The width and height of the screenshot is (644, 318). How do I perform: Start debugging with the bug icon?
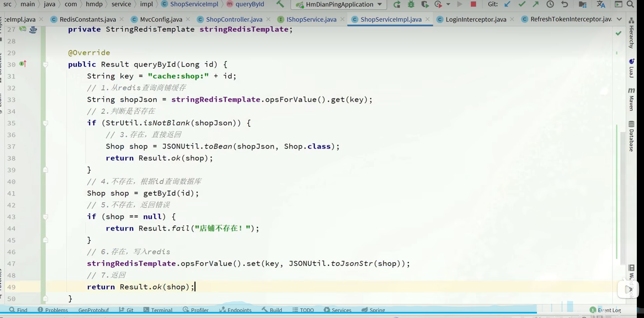(411, 4)
